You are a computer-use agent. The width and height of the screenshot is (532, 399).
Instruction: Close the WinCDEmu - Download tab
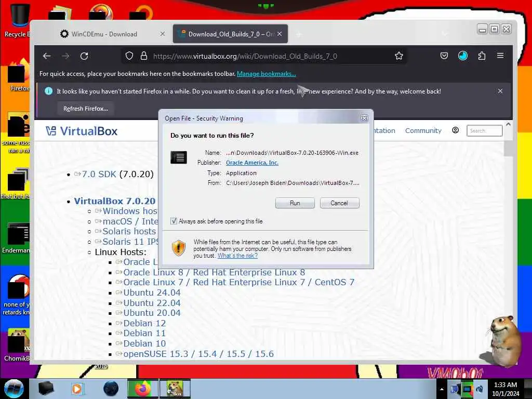click(163, 34)
